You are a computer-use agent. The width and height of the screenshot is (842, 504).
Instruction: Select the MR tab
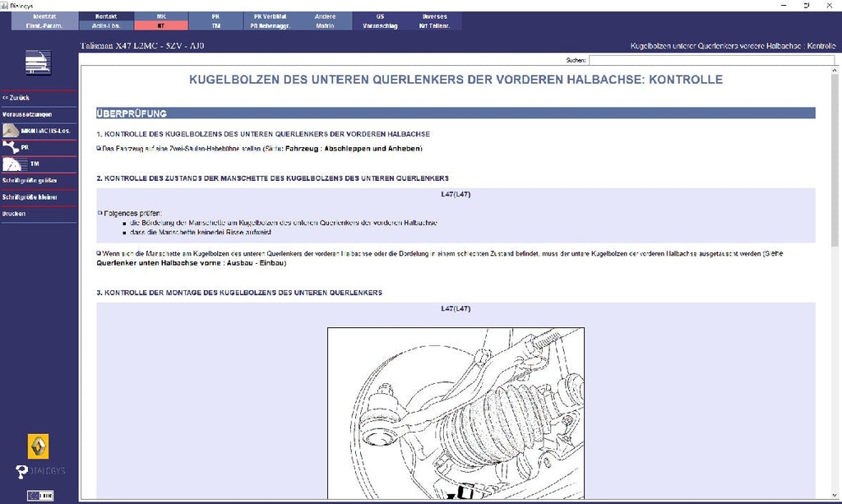coord(161,16)
